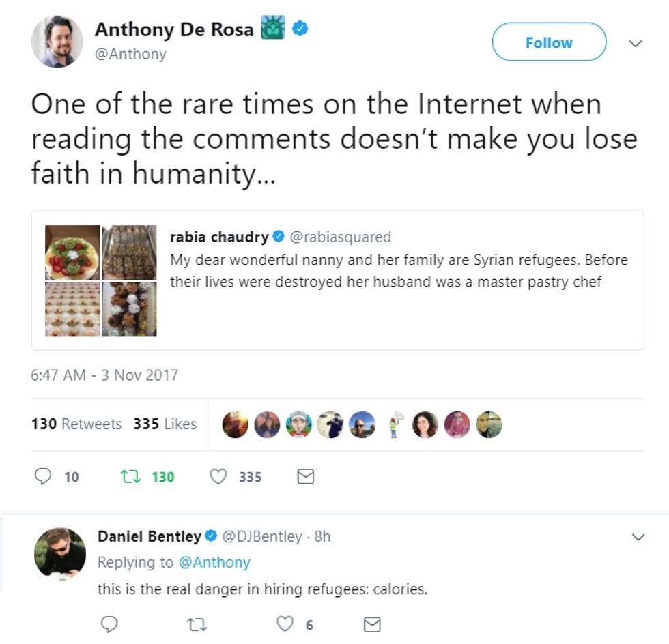This screenshot has width=669, height=644.
Task: Share Daniel Bentley's reply via envelope icon
Action: (x=372, y=624)
